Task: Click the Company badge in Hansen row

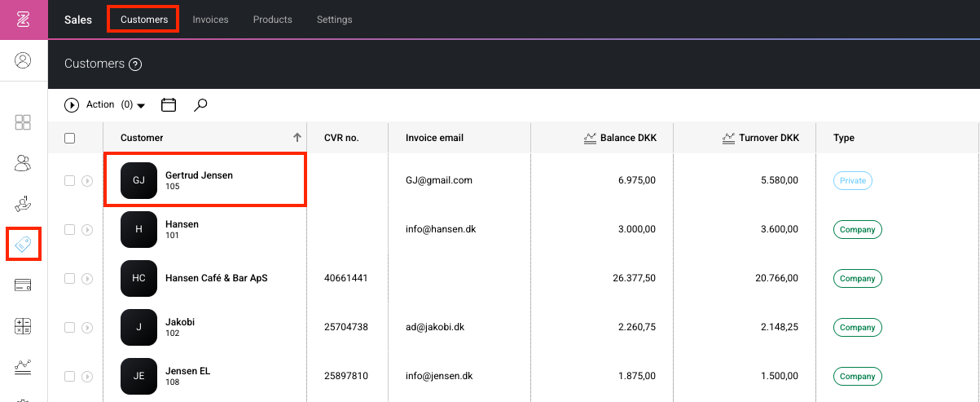Action: tap(858, 230)
